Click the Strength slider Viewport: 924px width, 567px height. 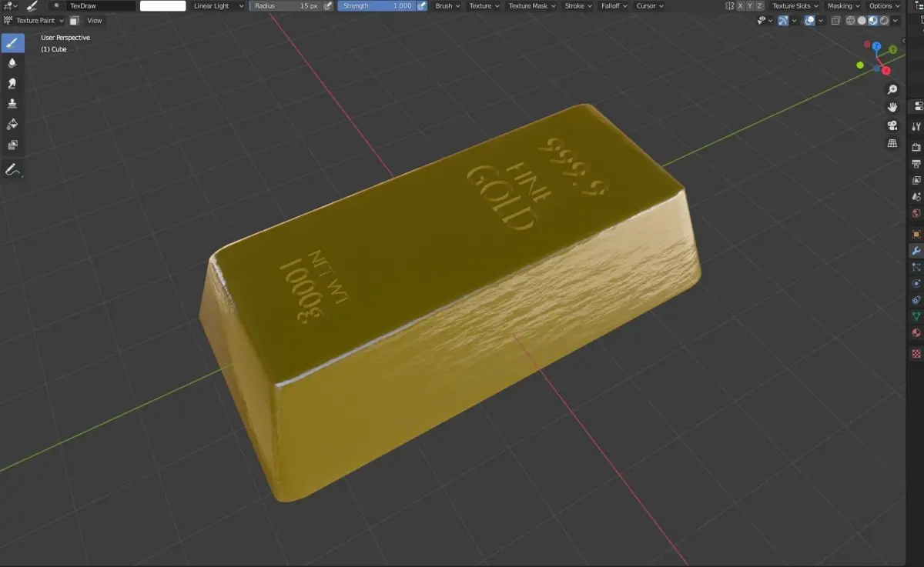pos(377,5)
